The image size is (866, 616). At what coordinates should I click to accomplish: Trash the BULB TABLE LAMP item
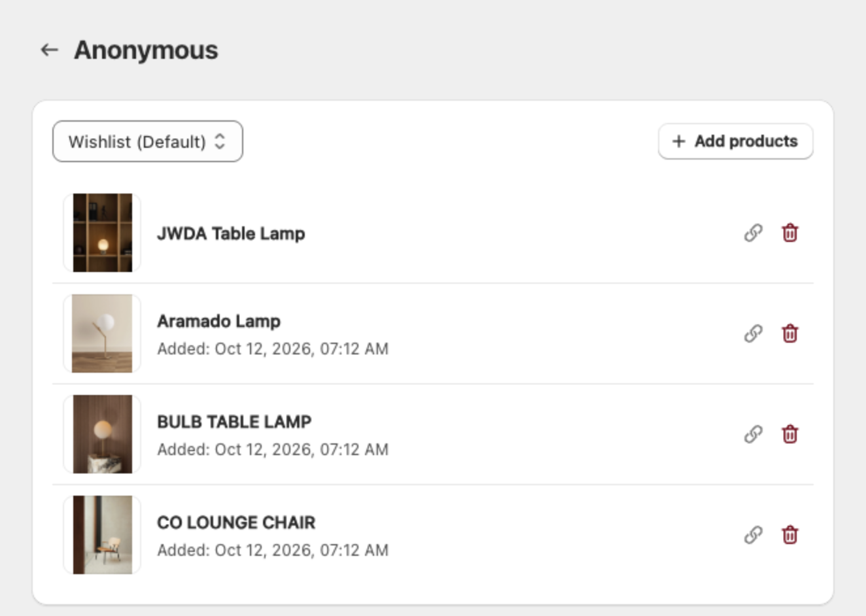click(x=790, y=434)
